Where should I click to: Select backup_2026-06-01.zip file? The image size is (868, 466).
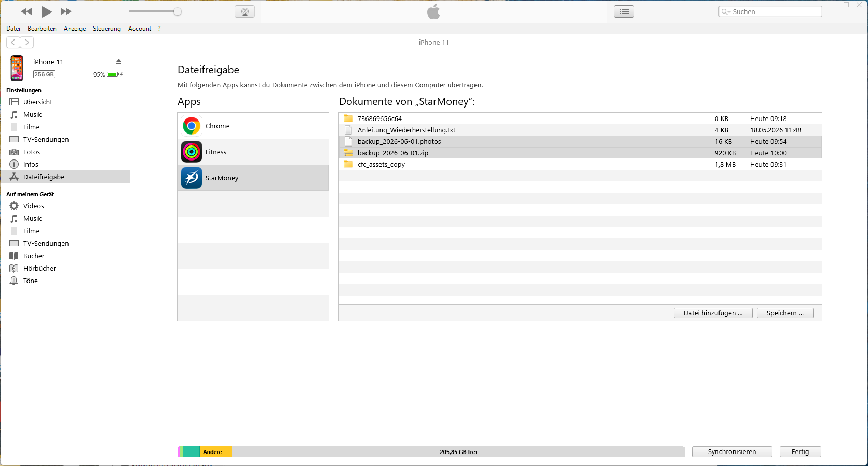[580, 153]
